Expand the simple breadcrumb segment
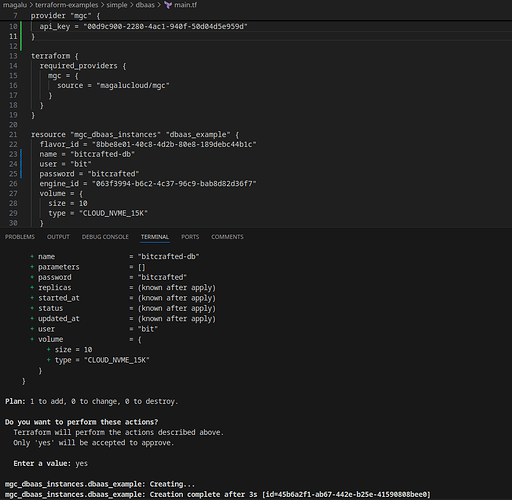This screenshot has height=500, width=512. pyautogui.click(x=117, y=5)
